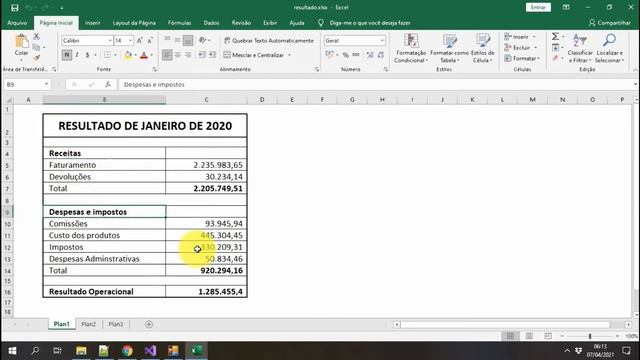Click the borders icon
This screenshot has height=360, width=640.
point(107,55)
